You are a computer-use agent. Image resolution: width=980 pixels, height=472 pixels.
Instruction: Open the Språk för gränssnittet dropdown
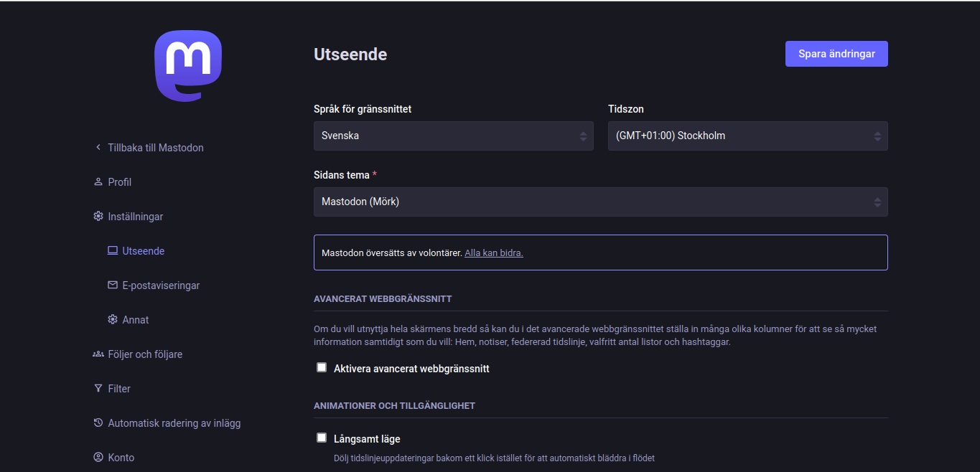coord(454,136)
